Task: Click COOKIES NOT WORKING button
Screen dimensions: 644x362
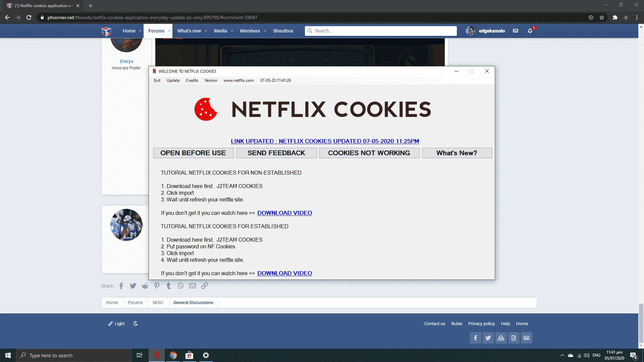Action: pos(369,153)
